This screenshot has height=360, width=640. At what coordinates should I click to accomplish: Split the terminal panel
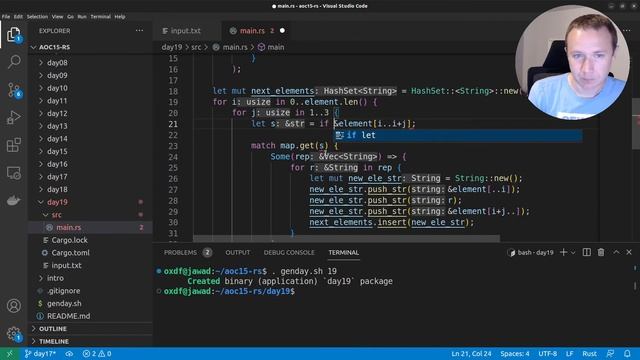point(587,252)
